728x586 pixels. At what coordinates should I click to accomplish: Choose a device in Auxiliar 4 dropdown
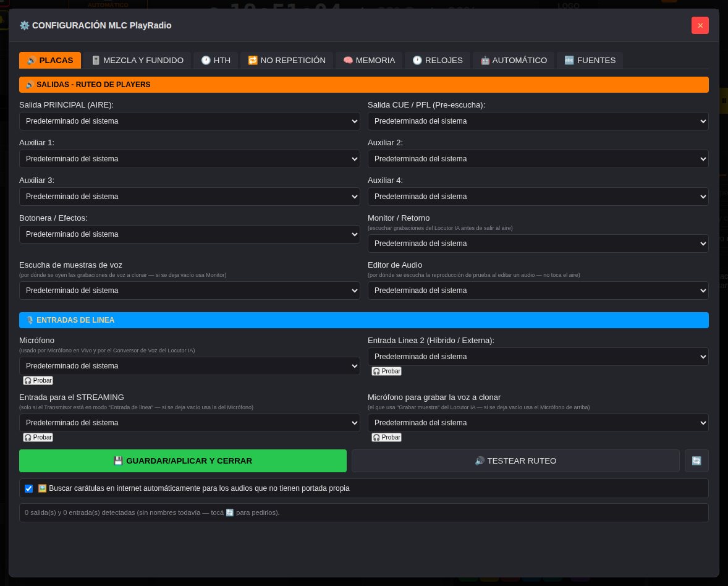click(538, 197)
